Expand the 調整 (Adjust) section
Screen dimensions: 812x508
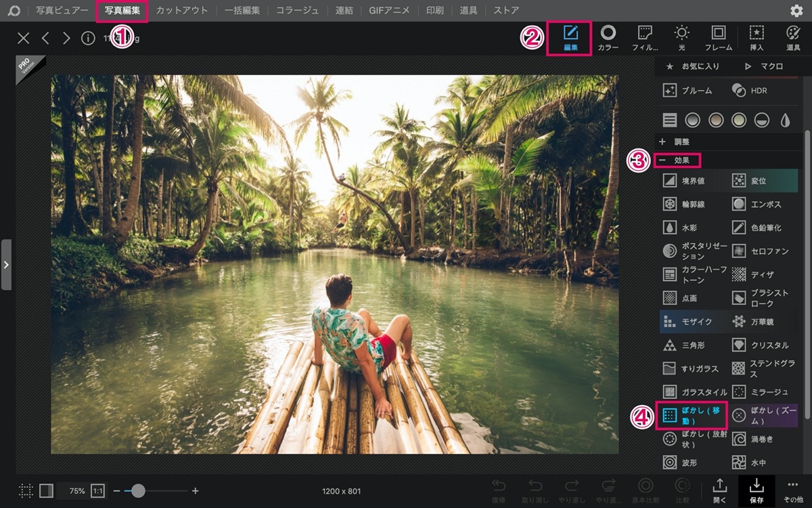[x=675, y=142]
